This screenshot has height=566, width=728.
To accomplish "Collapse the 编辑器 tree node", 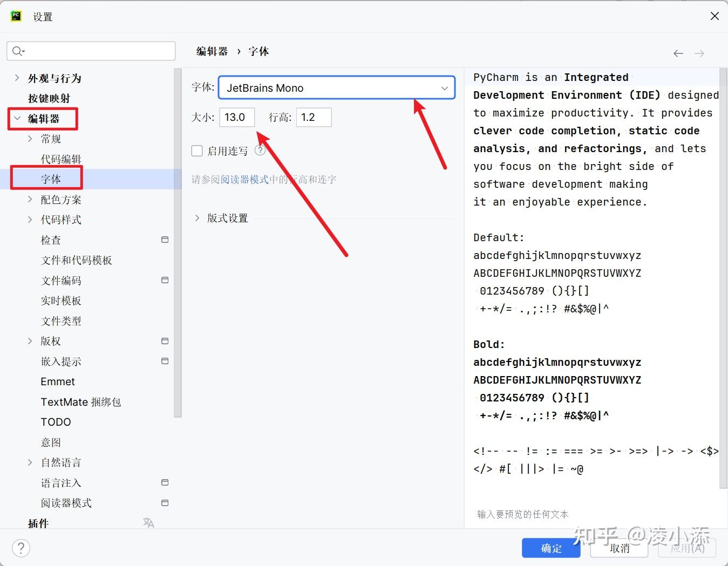I will tap(18, 118).
